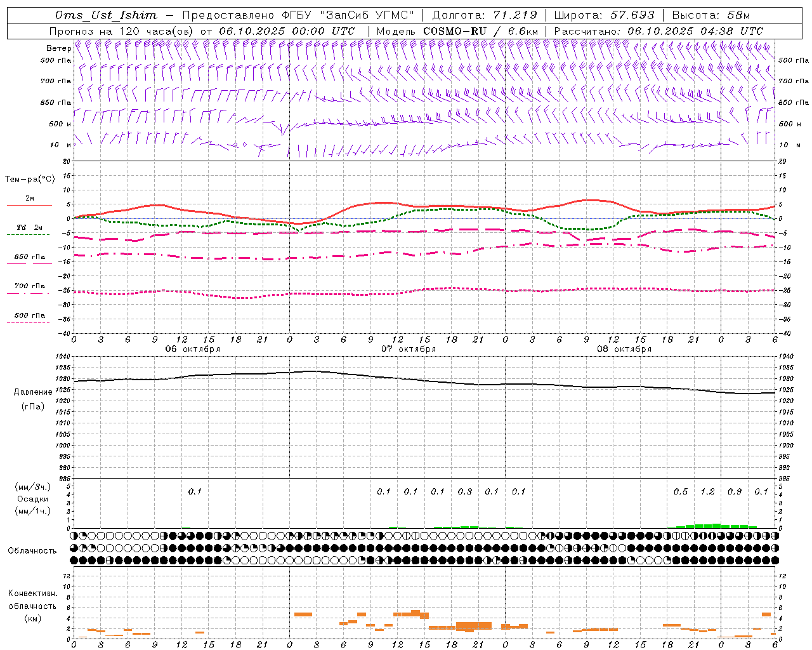Click the 850 гПа temperature legend entry
This screenshot has width=812, height=650.
(30, 259)
